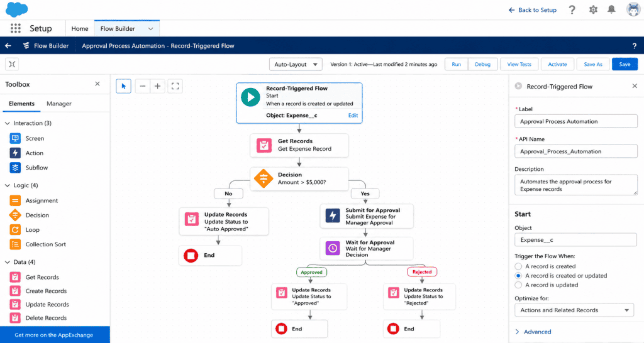Open the App Launcher grid icon
Viewport: 644px width, 343px height.
click(16, 28)
